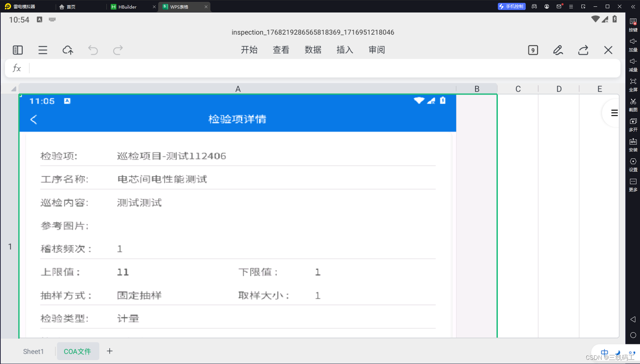Image resolution: width=640 pixels, height=364 pixels.
Task: Increase volume with the 加量 icon
Action: 633,45
